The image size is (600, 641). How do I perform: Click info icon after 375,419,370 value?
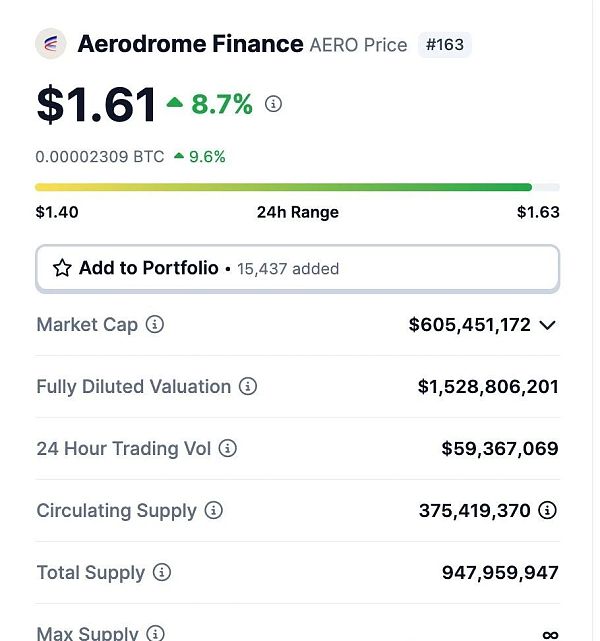click(547, 511)
